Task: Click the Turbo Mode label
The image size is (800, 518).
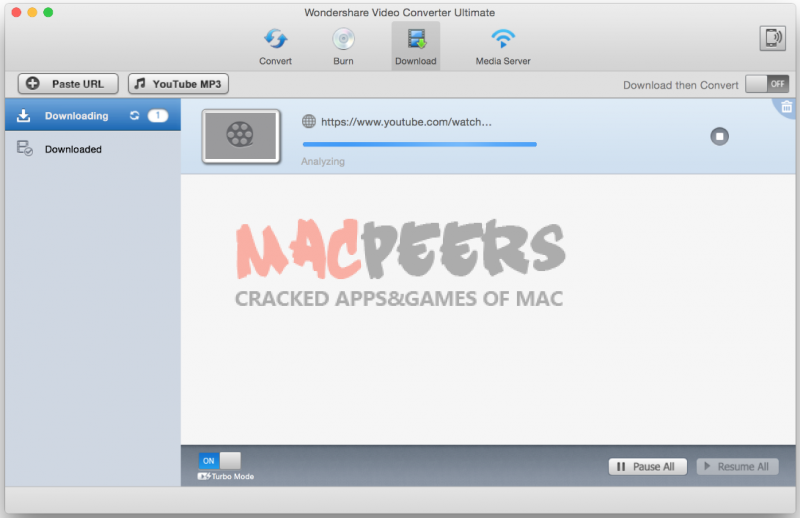Action: (x=233, y=476)
